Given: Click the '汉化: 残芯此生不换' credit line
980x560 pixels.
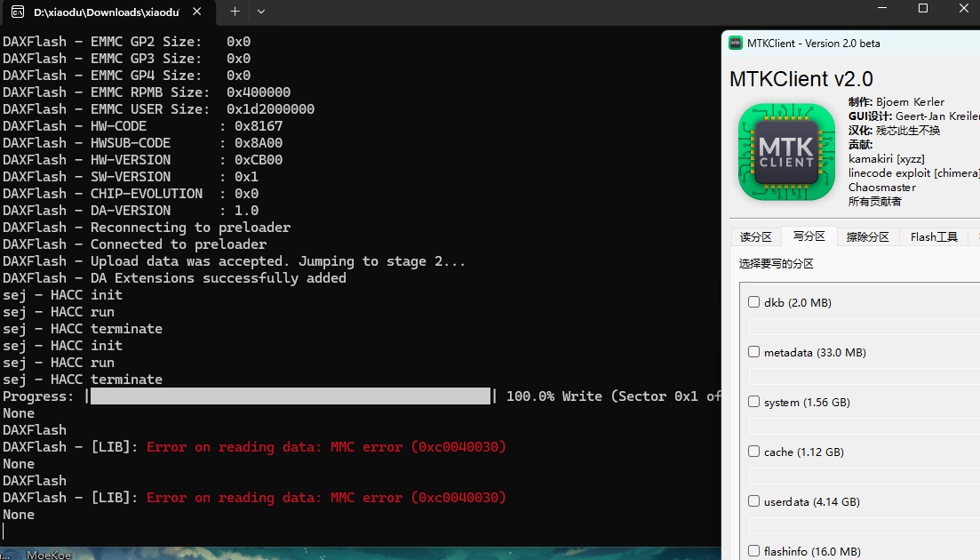Looking at the screenshot, I should (x=894, y=130).
